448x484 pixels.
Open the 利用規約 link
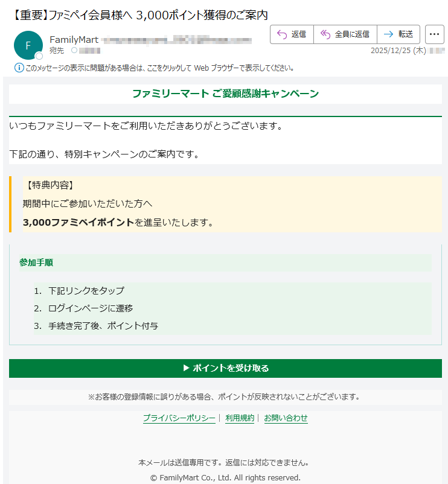pyautogui.click(x=240, y=418)
